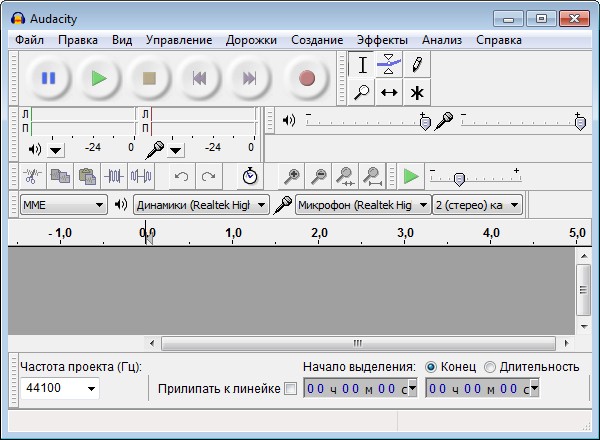Enable the 'Прилипать к линейке' checkbox
Viewport: 600px width, 440px height.
pyautogui.click(x=290, y=388)
